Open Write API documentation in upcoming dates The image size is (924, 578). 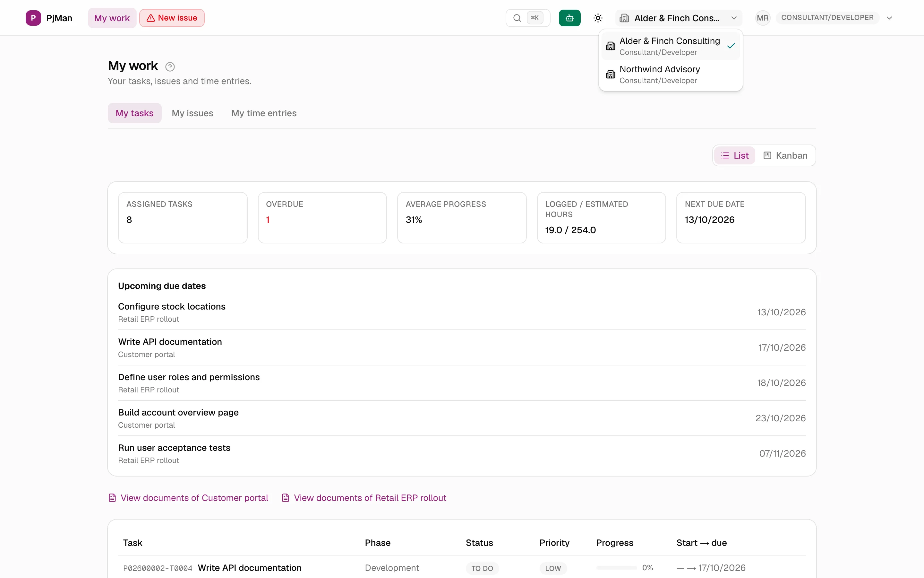point(462,347)
